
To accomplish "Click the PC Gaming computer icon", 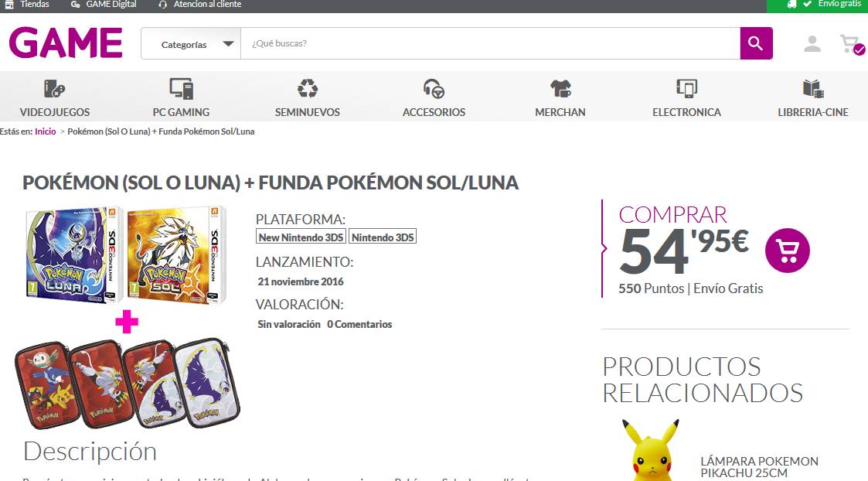I will tap(181, 89).
